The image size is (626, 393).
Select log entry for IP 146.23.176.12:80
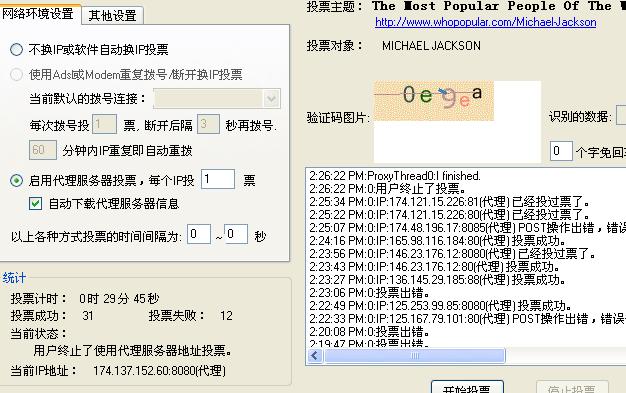tap(435, 267)
